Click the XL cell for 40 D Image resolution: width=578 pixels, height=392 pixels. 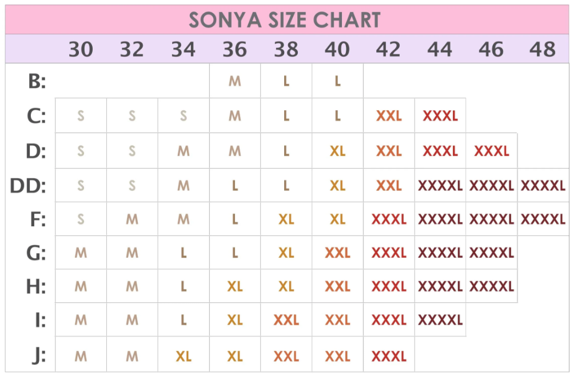click(337, 151)
